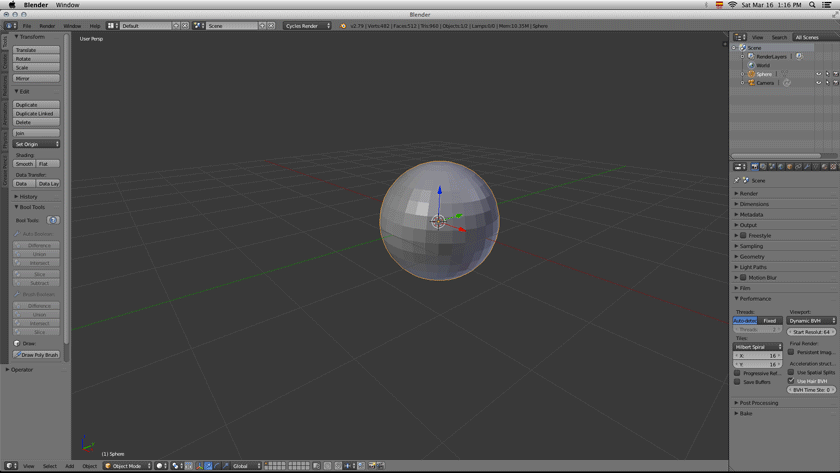Image resolution: width=840 pixels, height=473 pixels.
Task: Open the Render properties tab icon
Action: pyautogui.click(x=755, y=167)
